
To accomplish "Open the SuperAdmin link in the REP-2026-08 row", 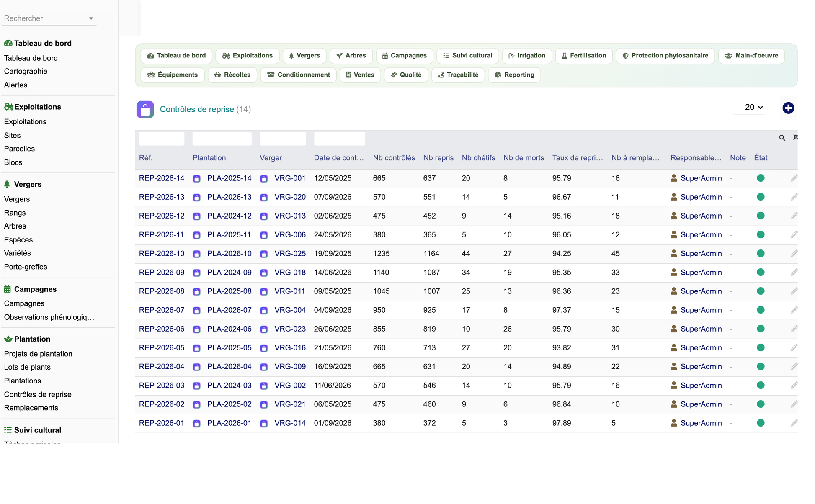I will 701,291.
